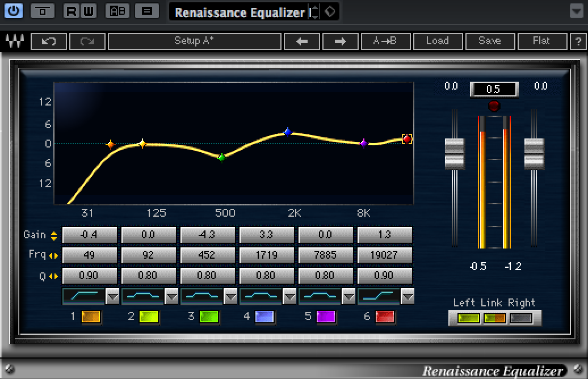
Task: Click band 1 frequency value 49
Action: coord(90,255)
